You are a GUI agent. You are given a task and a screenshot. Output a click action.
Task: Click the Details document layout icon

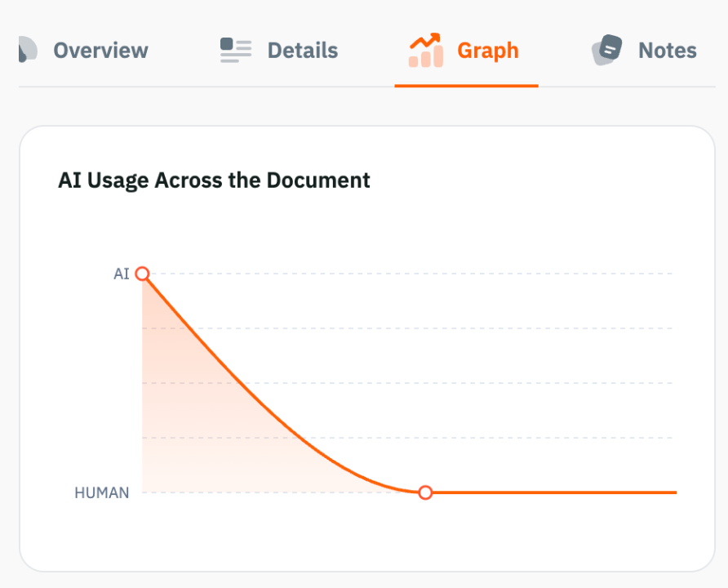(236, 50)
